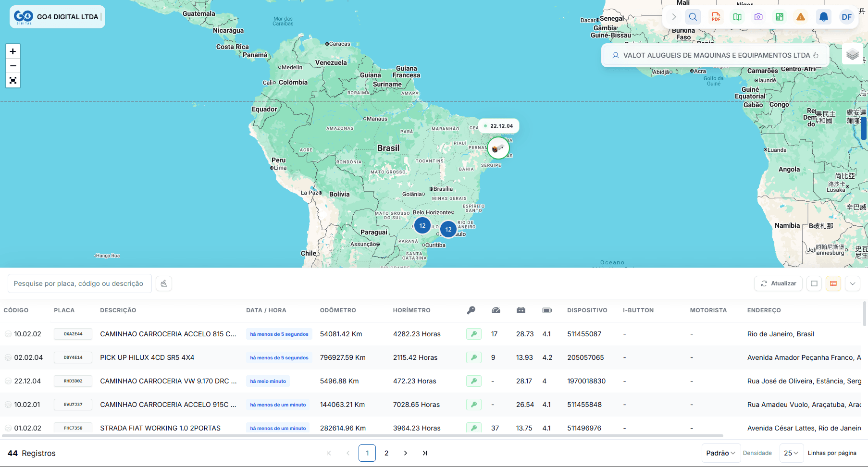Toggle map fullscreen mode
This screenshot has width=868, height=467.
[x=13, y=80]
